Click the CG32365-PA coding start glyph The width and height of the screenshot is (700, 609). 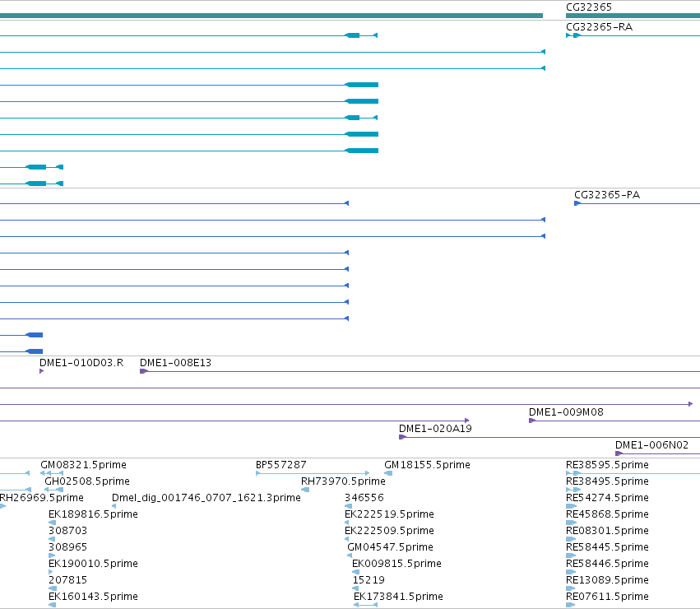577,203
